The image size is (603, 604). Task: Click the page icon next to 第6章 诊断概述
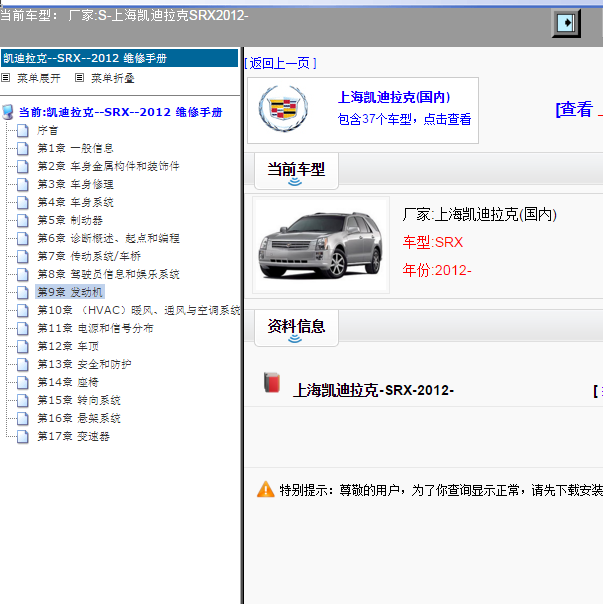[x=23, y=238]
